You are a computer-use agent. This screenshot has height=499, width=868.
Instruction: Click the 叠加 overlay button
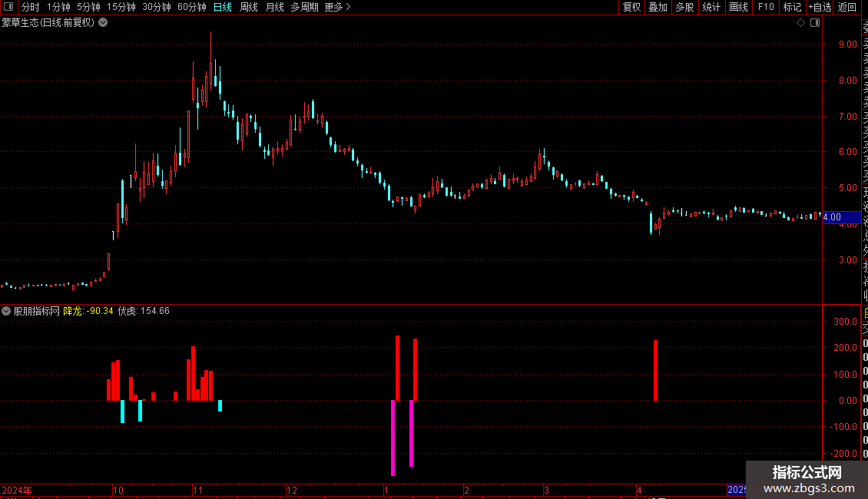click(658, 7)
